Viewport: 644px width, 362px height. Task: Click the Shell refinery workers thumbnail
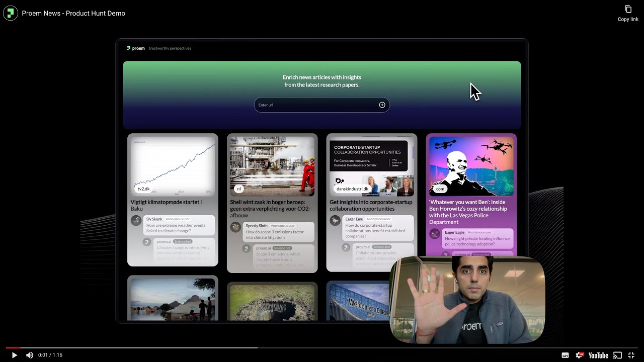click(x=272, y=166)
